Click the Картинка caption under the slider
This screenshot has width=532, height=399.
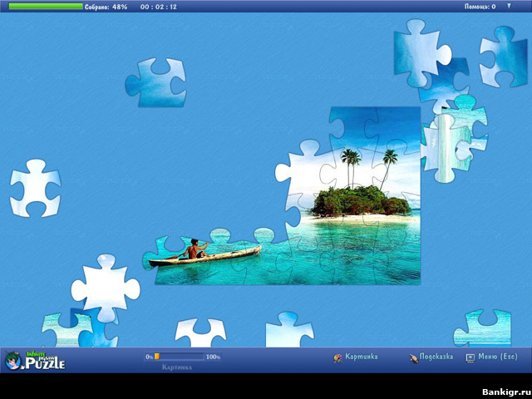click(177, 367)
